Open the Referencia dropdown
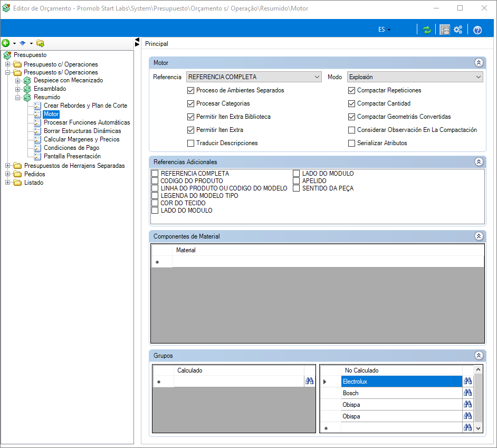497x448 pixels. click(254, 77)
